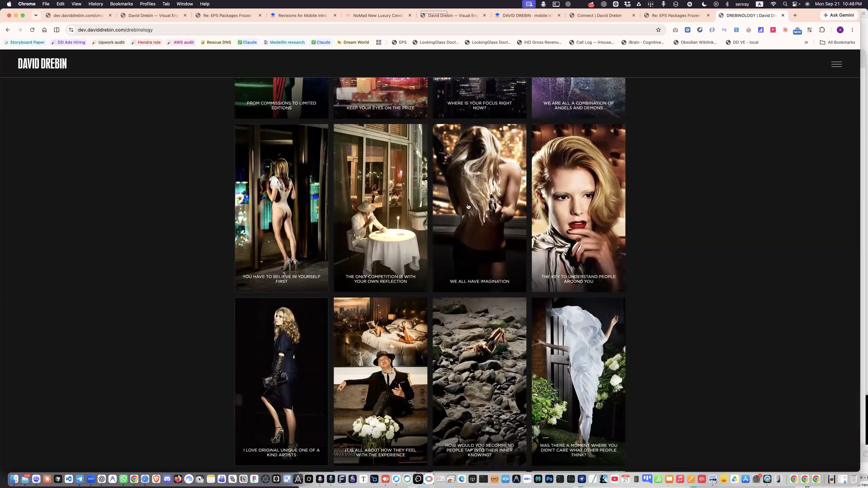The width and height of the screenshot is (868, 488).
Task: Open macOS Spotlight search icon
Action: (785, 4)
